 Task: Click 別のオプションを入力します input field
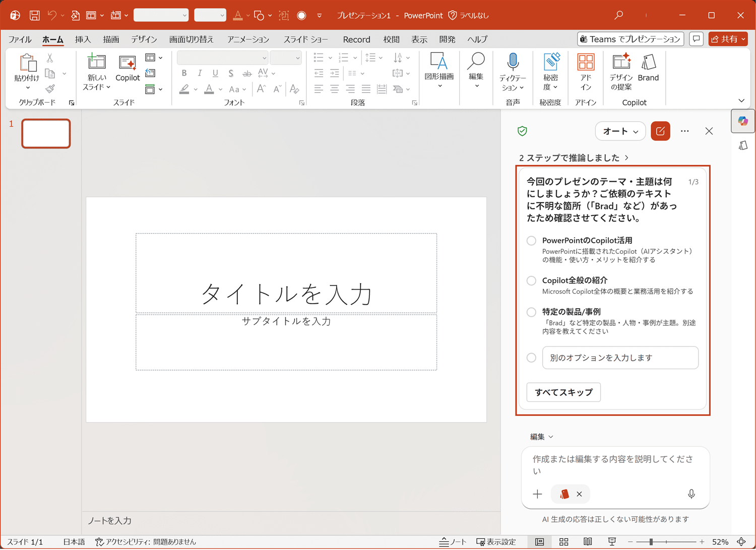[620, 358]
